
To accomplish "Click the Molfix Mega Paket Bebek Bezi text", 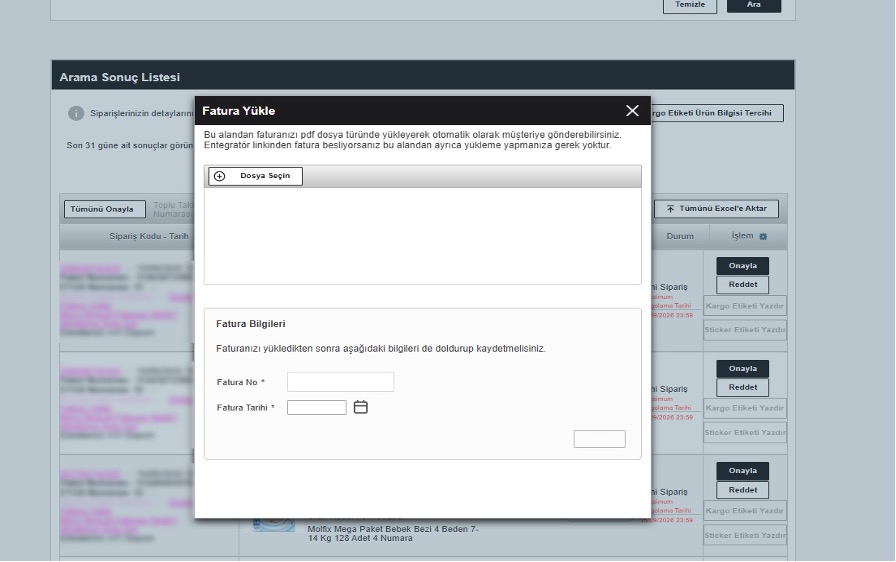I will tap(393, 533).
